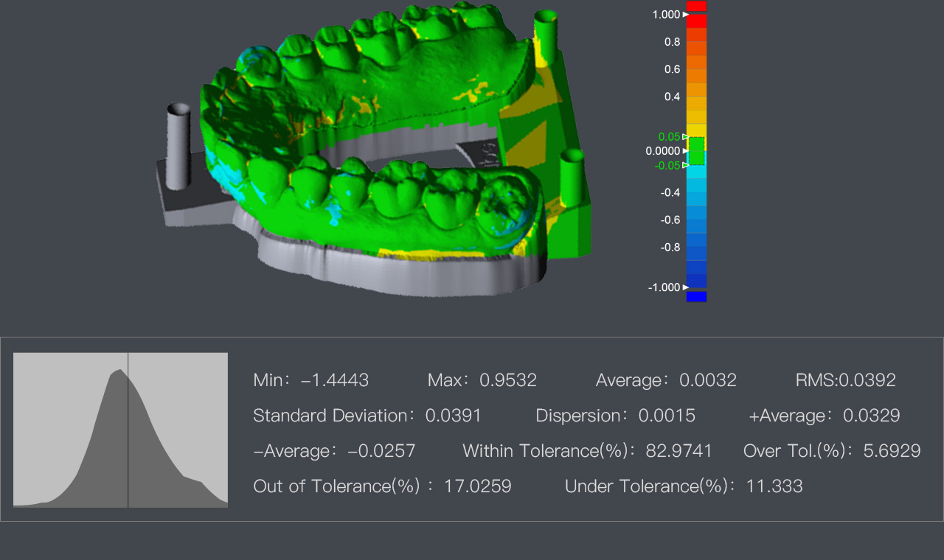Select the Average value 0.0032

pyautogui.click(x=708, y=380)
